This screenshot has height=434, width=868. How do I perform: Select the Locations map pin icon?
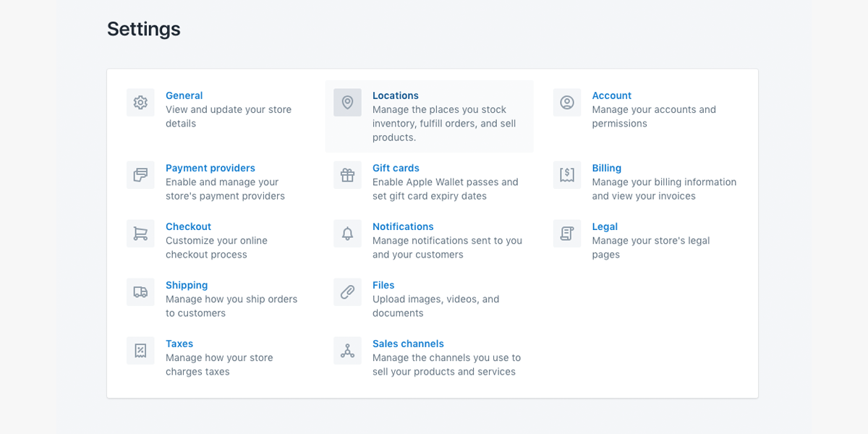pos(347,103)
